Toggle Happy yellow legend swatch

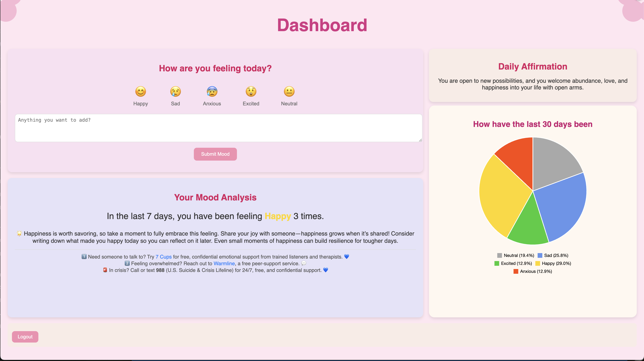pos(538,263)
